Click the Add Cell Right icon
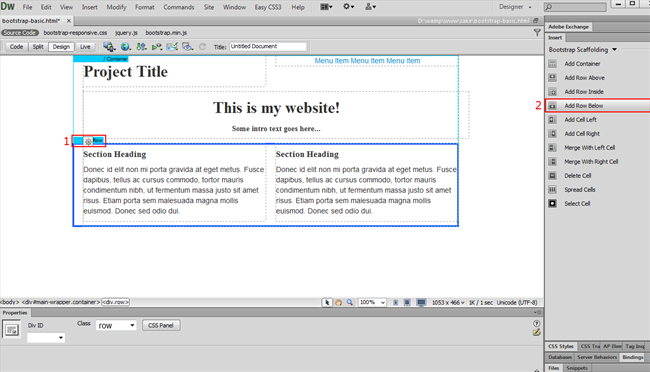650x372 pixels. click(x=552, y=134)
